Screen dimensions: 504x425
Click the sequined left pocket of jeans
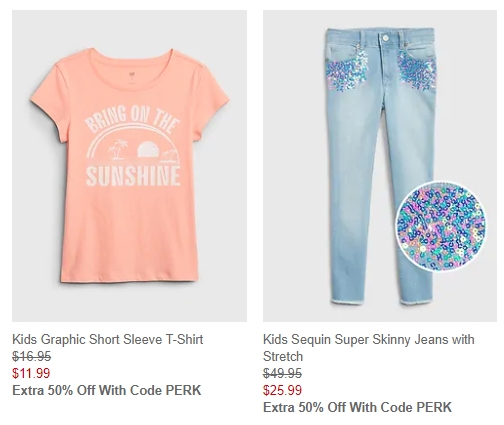[347, 71]
